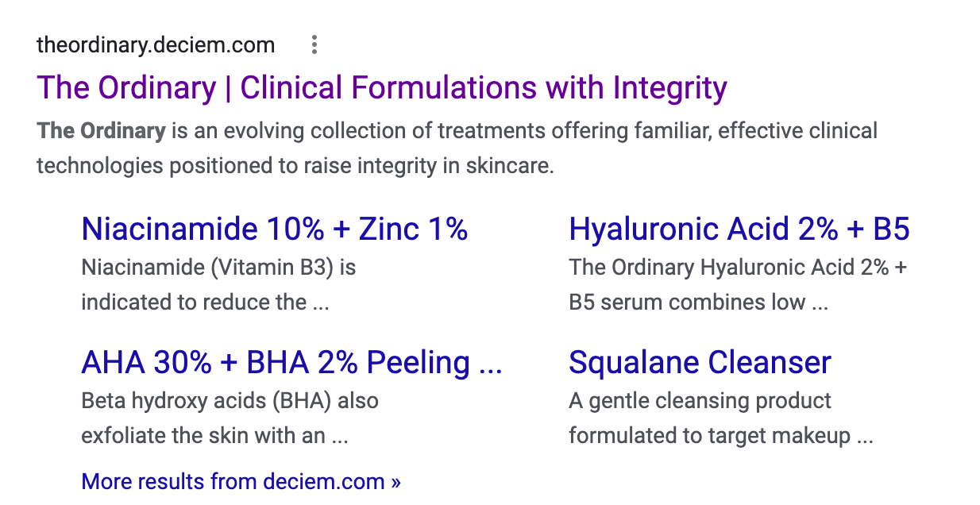The width and height of the screenshot is (980, 505).
Task: Open the three-dot options menu beside the URL
Action: 314,45
